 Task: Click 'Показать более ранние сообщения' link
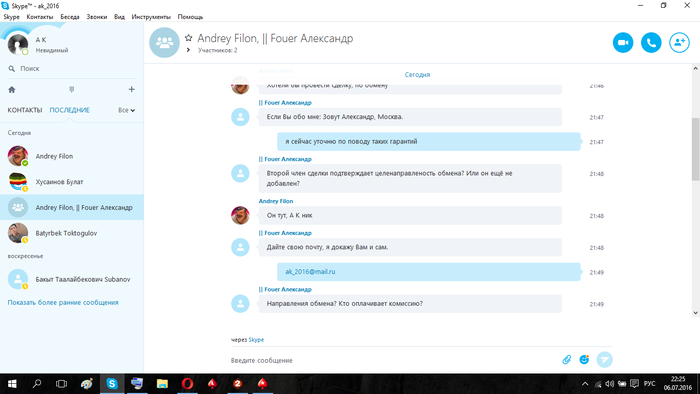[63, 303]
